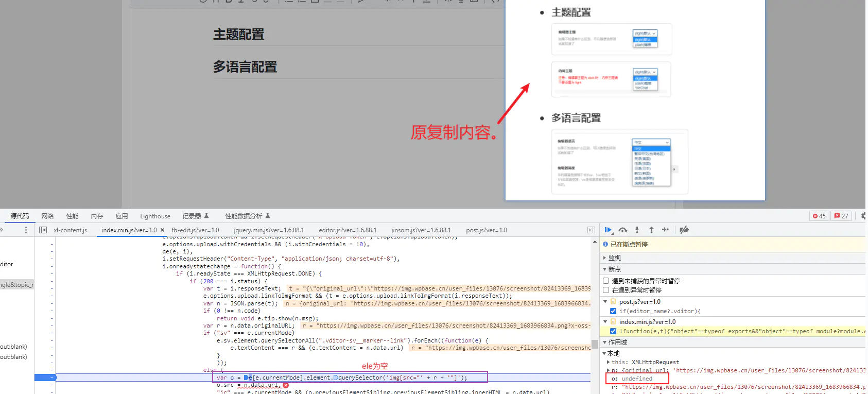
Task: Open the fb-edit.js?ver=1.0 file tab
Action: (x=195, y=230)
